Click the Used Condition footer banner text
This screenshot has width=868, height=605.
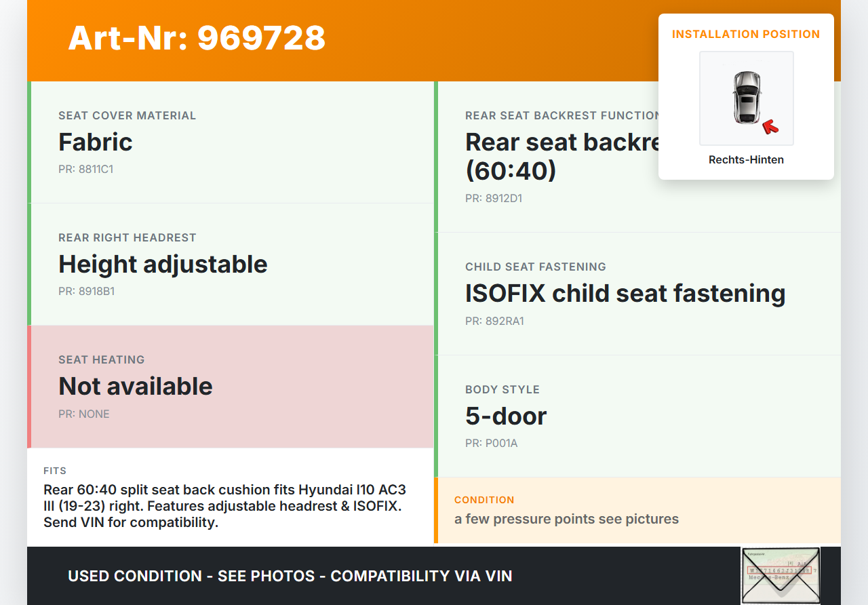click(x=290, y=576)
